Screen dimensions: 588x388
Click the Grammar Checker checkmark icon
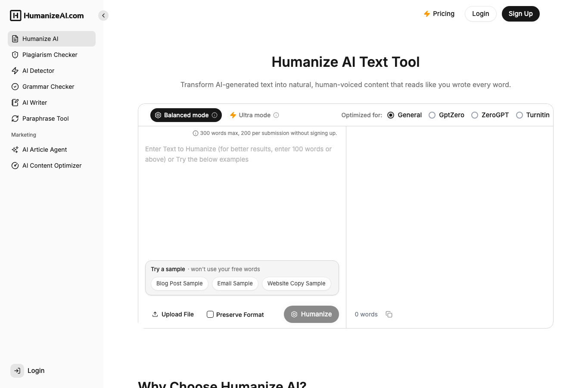pos(15,87)
